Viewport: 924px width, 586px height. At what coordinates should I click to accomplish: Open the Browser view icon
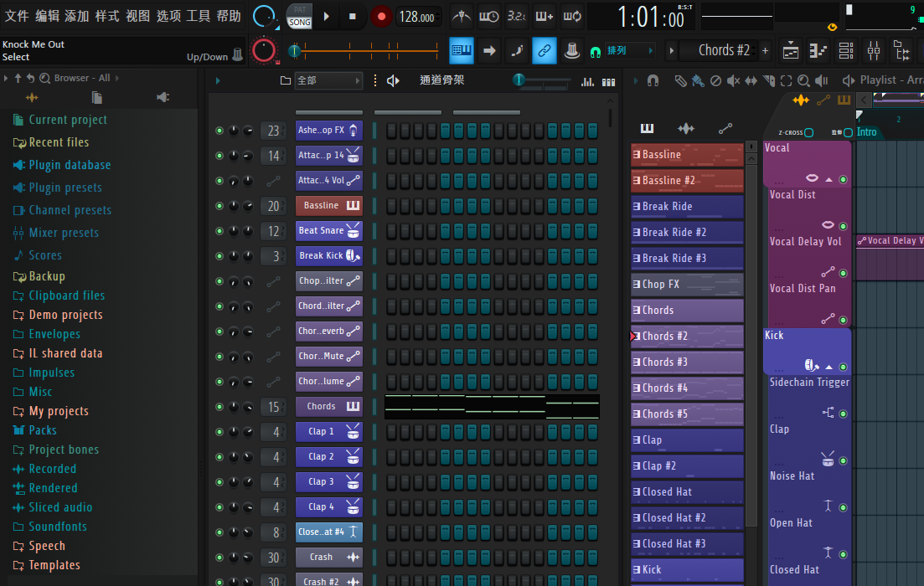coord(901,51)
